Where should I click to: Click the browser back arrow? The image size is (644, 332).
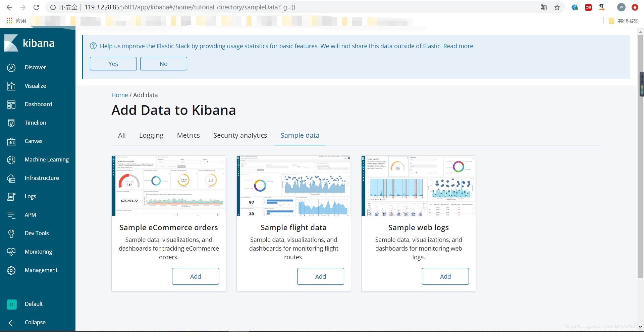pyautogui.click(x=9, y=7)
